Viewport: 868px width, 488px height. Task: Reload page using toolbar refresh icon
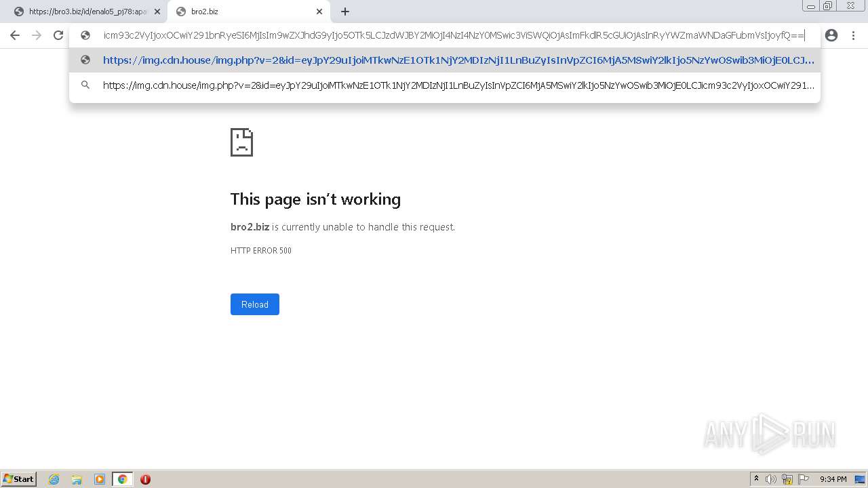point(58,35)
